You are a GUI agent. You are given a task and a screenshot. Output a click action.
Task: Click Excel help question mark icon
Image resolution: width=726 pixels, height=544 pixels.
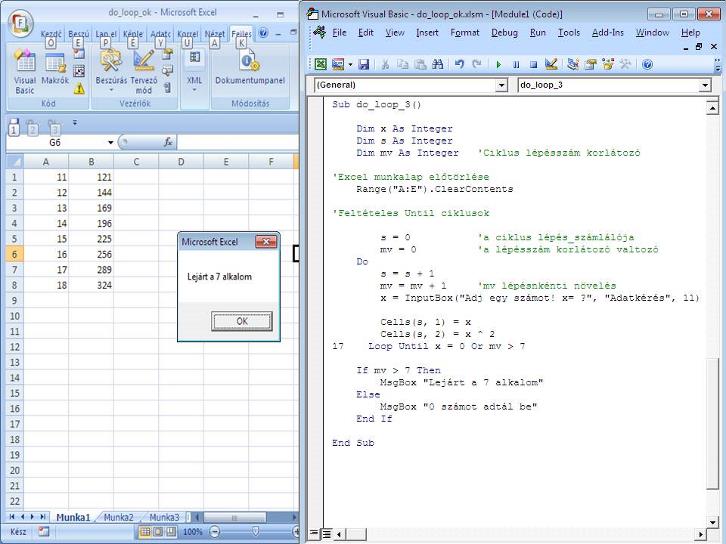(263, 33)
